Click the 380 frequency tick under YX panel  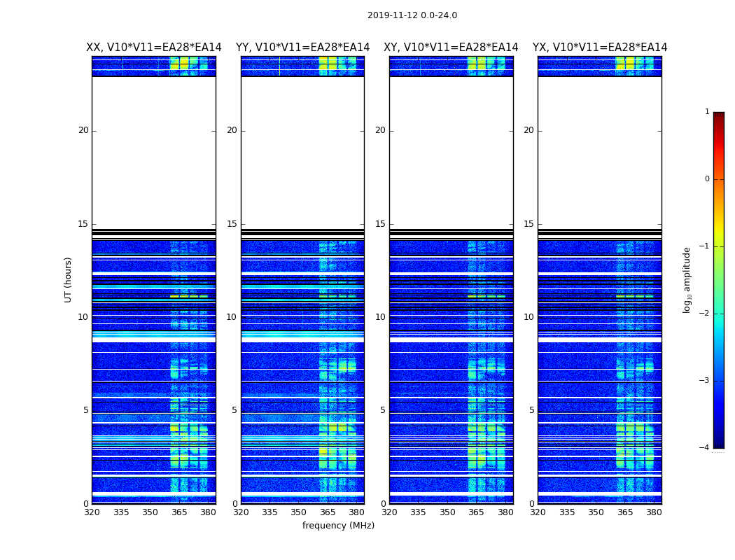coord(654,512)
